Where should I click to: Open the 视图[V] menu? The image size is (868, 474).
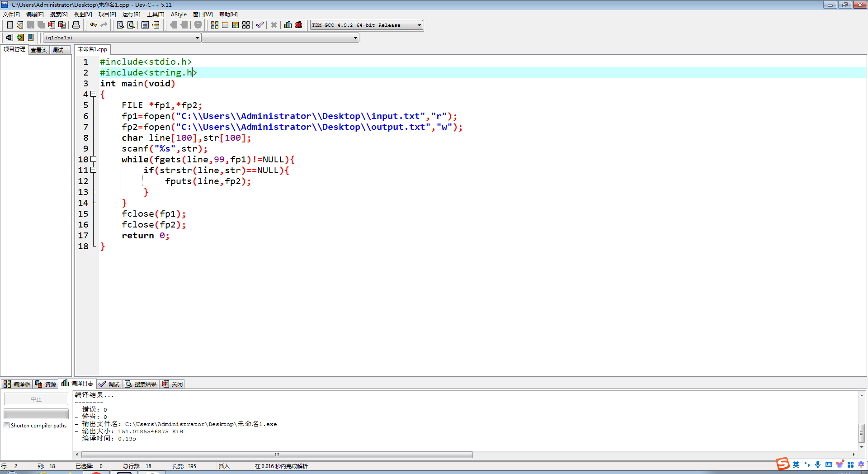(83, 14)
